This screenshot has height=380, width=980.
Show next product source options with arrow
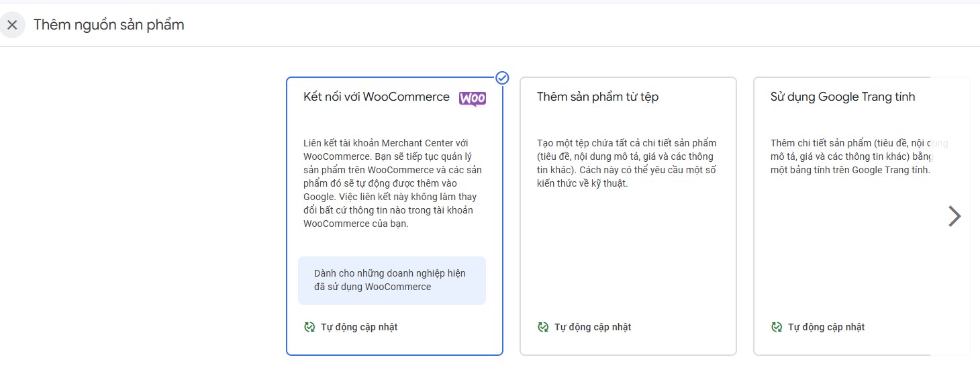954,216
